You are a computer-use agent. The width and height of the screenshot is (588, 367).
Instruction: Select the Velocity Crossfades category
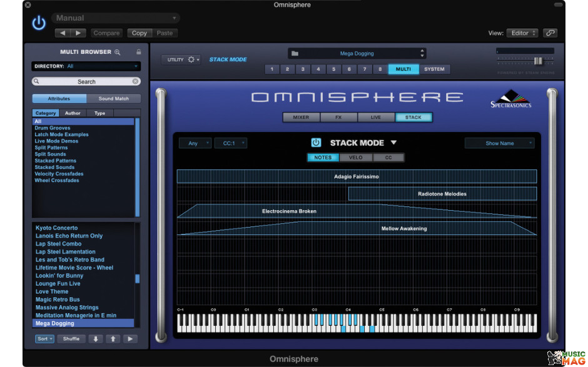click(x=59, y=174)
